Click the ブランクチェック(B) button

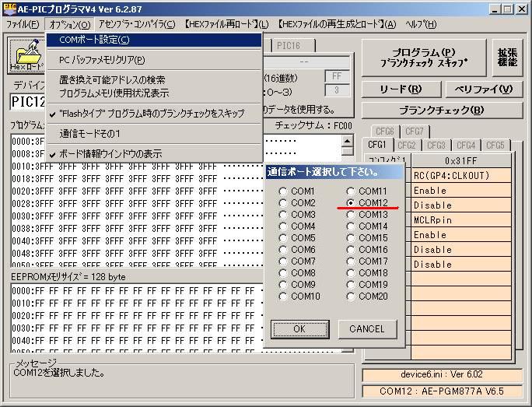[x=442, y=110]
